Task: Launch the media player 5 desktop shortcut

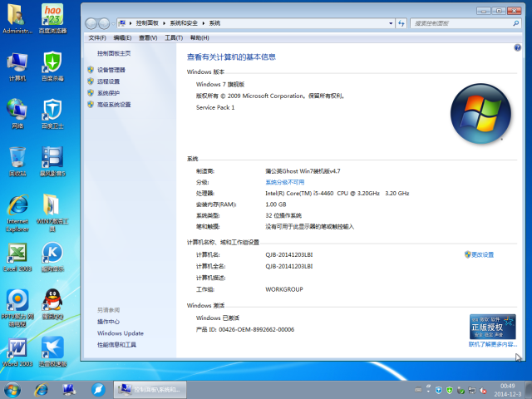Action: click(x=52, y=162)
